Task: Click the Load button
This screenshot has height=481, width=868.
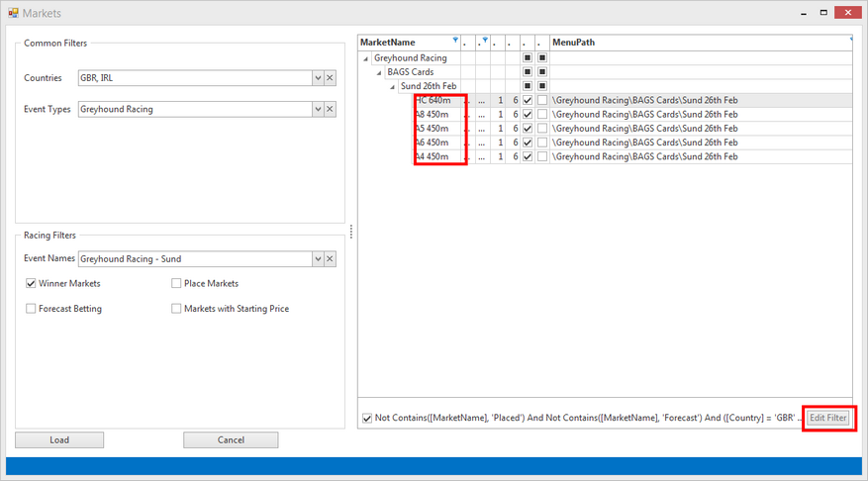Action: (x=59, y=440)
